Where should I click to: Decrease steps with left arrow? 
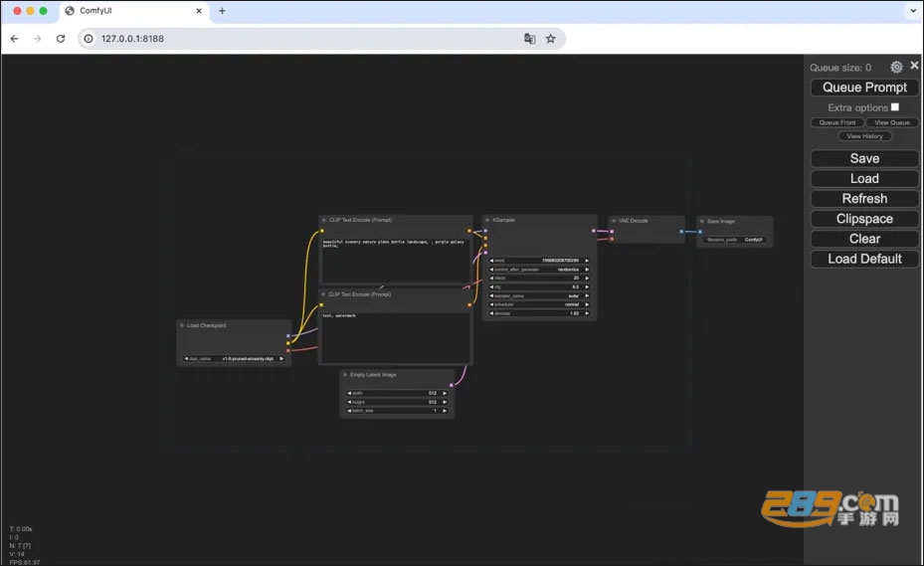pos(491,279)
